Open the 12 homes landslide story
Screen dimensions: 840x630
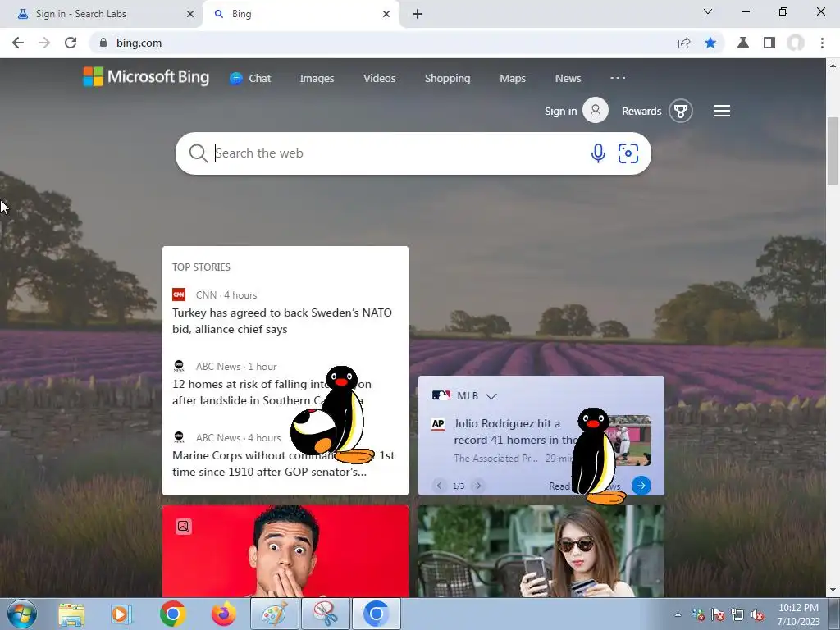(x=272, y=392)
